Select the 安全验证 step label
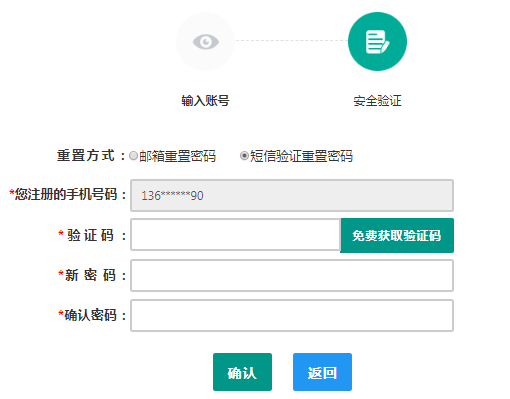 377,101
